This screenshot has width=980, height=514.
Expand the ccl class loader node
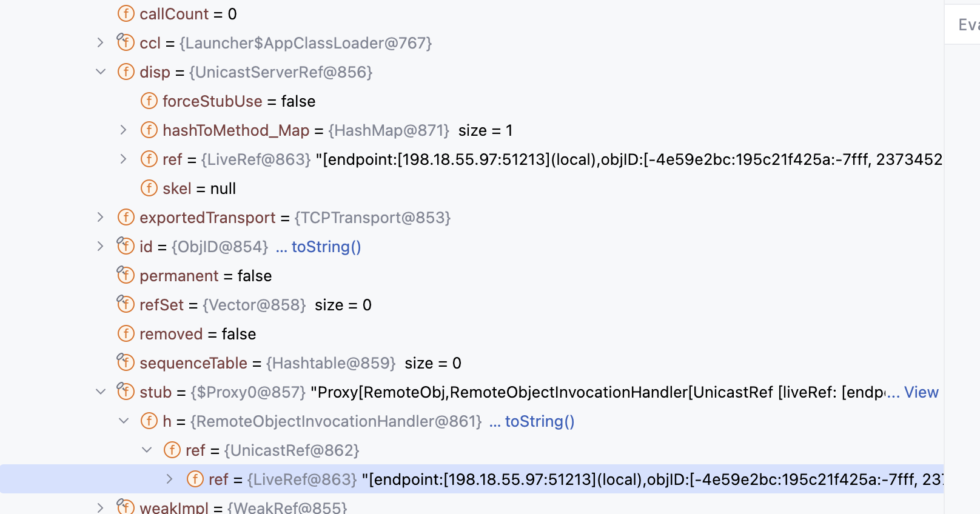[101, 42]
